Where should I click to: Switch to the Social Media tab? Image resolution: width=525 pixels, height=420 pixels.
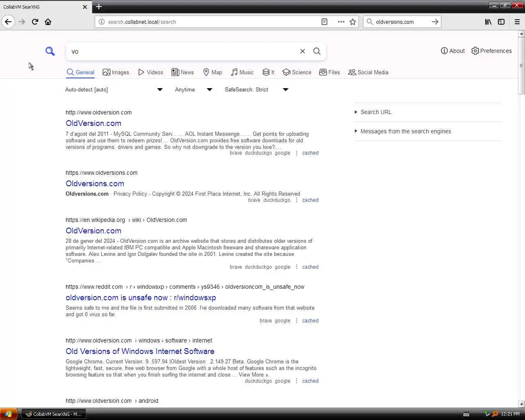tap(368, 72)
